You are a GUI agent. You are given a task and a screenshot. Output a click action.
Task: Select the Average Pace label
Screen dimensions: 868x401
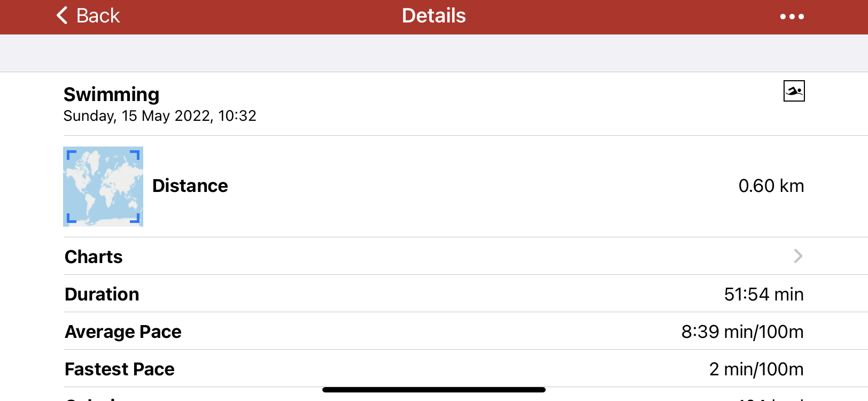pyautogui.click(x=123, y=331)
